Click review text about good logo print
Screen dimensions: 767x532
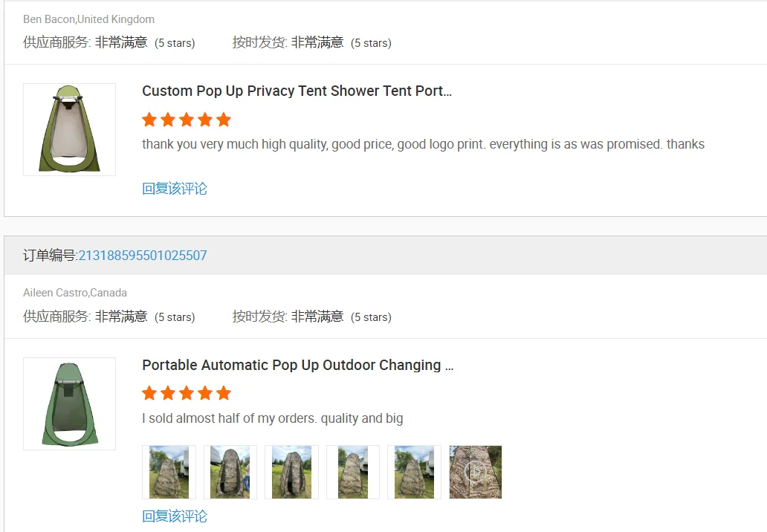click(x=423, y=144)
